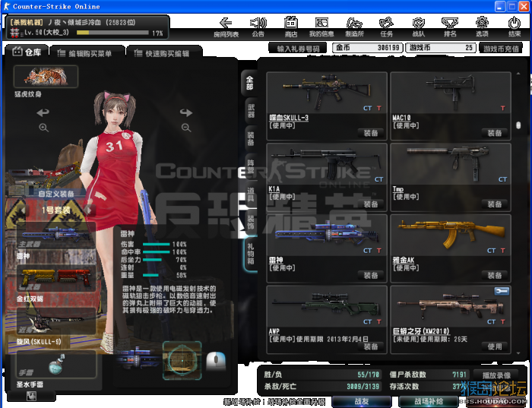This screenshot has width=532, height=408.
Task: Zoom out on the character preview
Action: coord(186,128)
